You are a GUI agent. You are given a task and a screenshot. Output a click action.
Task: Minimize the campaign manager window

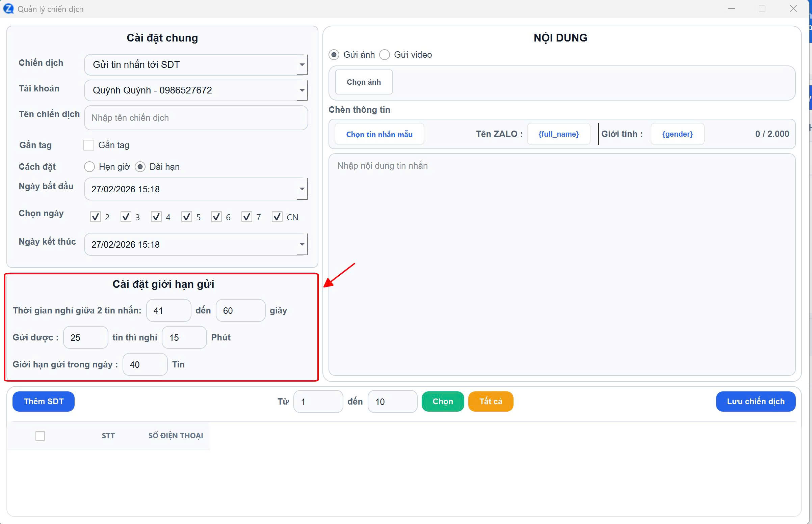(x=731, y=9)
